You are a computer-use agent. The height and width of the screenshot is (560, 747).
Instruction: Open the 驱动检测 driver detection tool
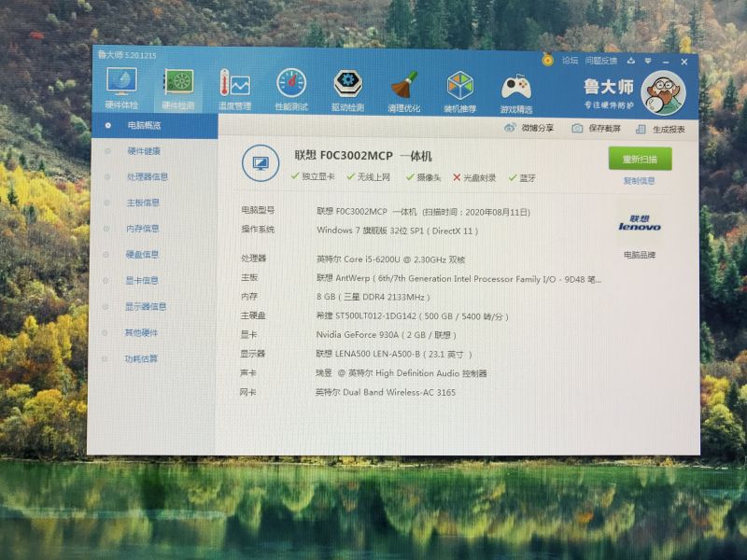coord(347,91)
